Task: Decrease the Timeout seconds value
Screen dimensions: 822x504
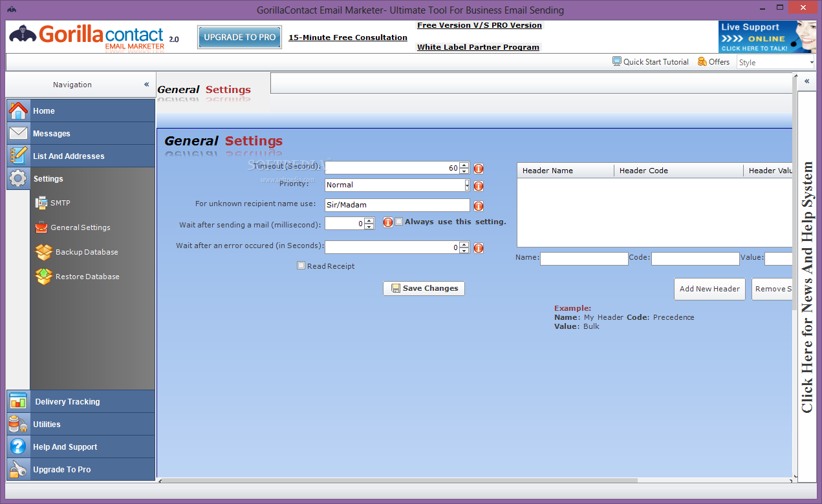Action: [464, 171]
